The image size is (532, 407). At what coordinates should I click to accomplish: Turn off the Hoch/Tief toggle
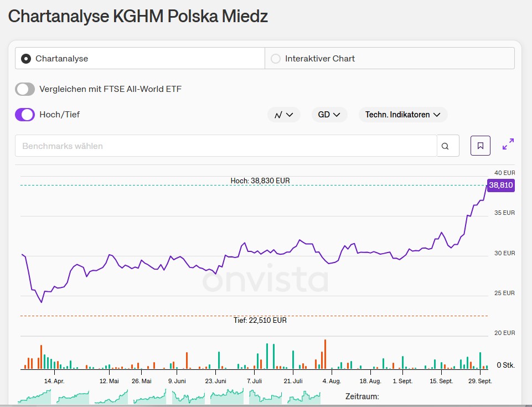coord(25,115)
